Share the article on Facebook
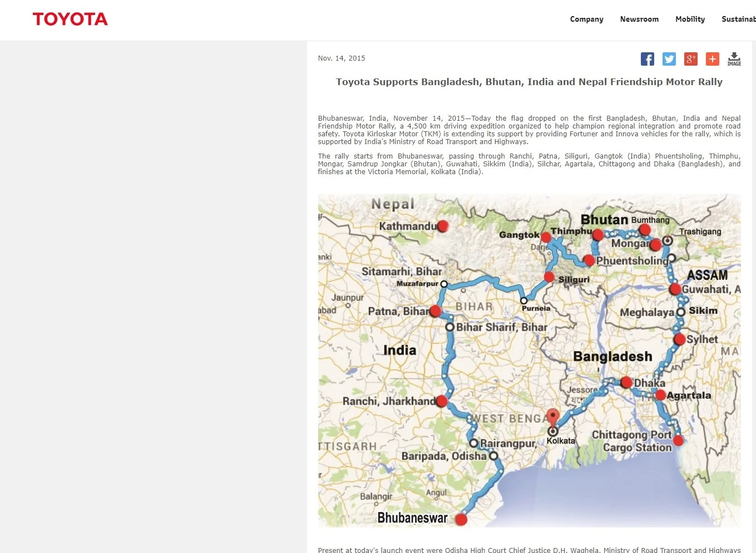Viewport: 756px width, 553px height. [x=648, y=59]
